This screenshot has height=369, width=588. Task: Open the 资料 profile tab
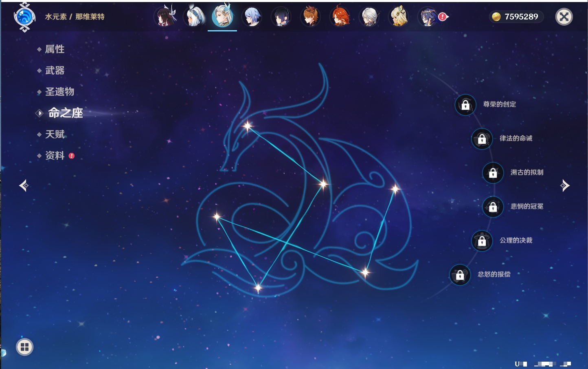(x=55, y=156)
